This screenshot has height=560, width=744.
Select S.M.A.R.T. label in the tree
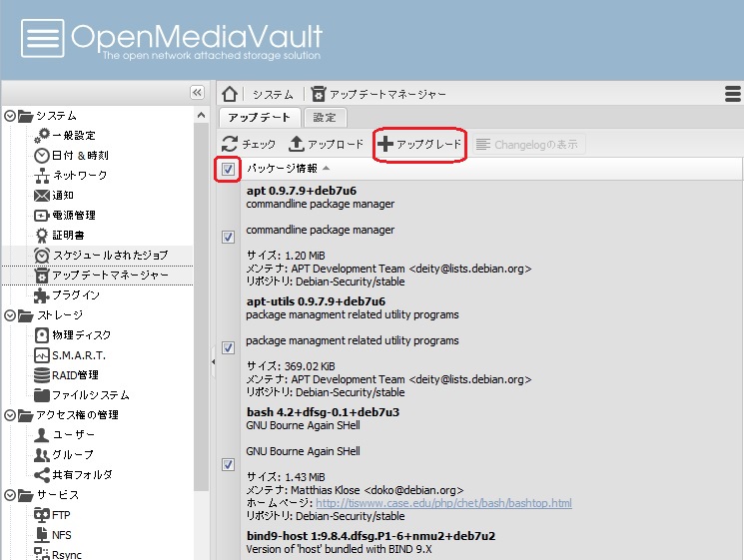click(79, 355)
